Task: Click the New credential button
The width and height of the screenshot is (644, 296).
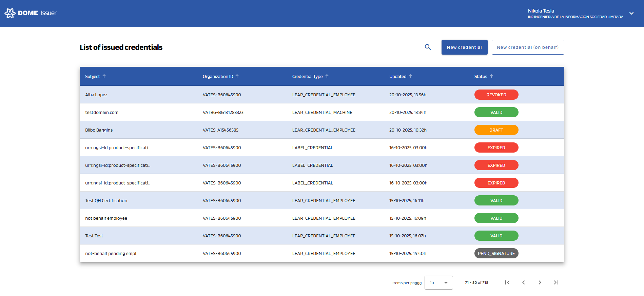Action: click(x=464, y=47)
